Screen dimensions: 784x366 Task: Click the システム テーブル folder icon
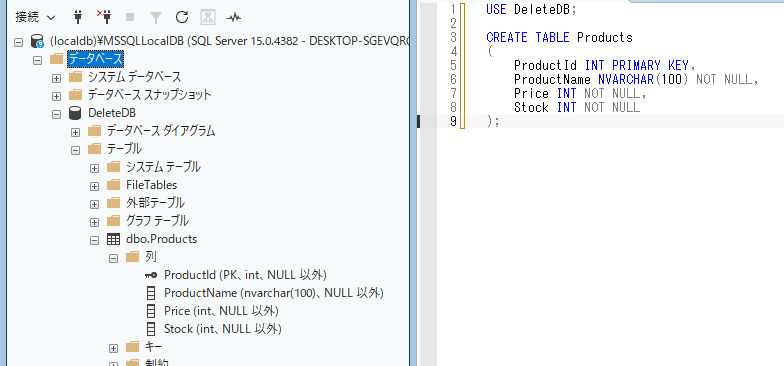(x=114, y=167)
